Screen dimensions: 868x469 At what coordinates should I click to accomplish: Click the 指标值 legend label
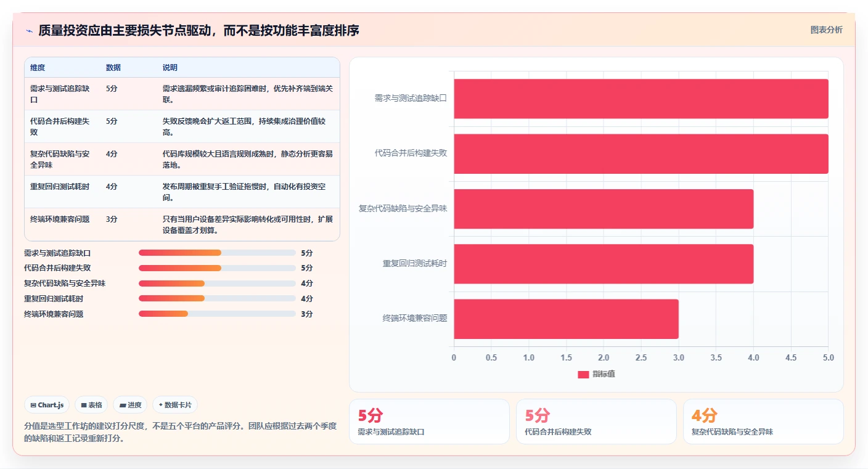click(x=604, y=375)
